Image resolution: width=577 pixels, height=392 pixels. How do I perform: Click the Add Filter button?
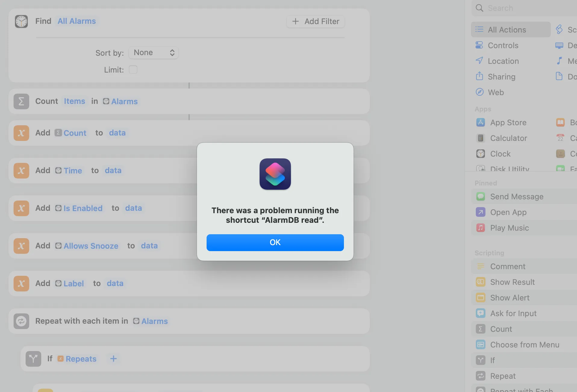pyautogui.click(x=315, y=21)
